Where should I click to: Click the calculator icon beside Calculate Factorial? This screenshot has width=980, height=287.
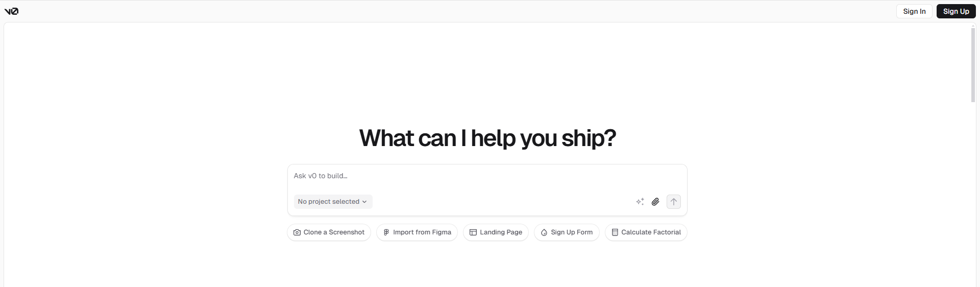(615, 232)
